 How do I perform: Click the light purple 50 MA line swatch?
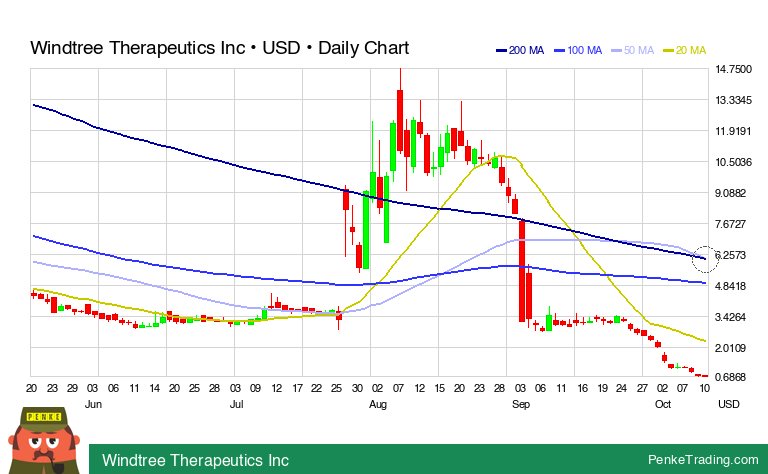(617, 50)
